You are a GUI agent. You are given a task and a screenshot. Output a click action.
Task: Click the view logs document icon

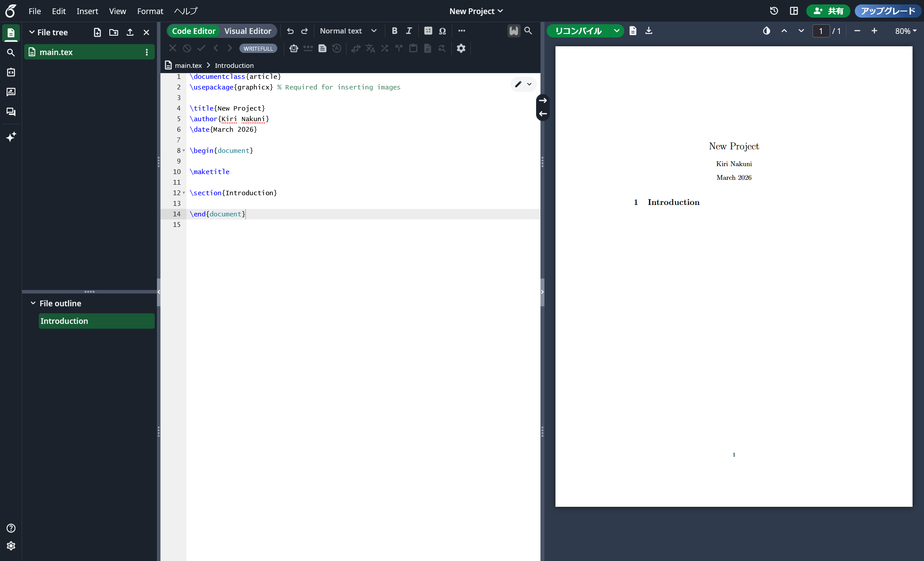pyautogui.click(x=633, y=31)
